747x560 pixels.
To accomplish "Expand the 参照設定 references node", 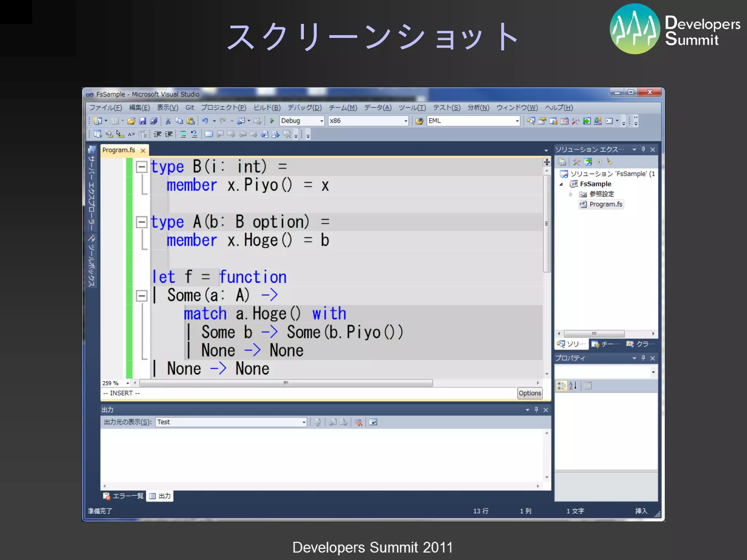I will (571, 194).
